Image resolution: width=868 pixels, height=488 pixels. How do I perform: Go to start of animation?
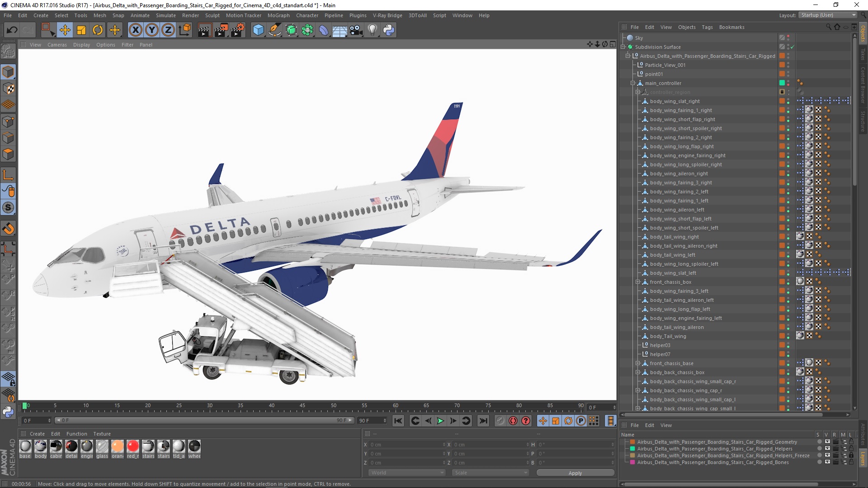pyautogui.click(x=398, y=421)
